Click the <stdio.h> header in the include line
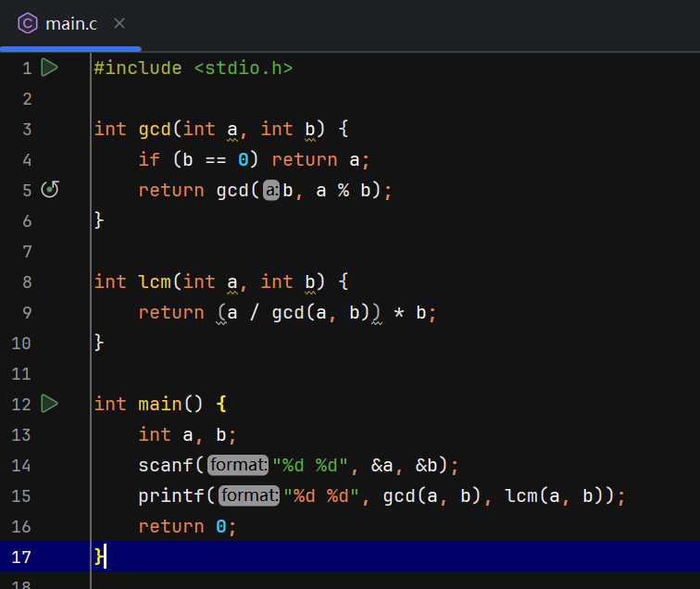Viewport: 700px width, 589px height. [x=243, y=68]
